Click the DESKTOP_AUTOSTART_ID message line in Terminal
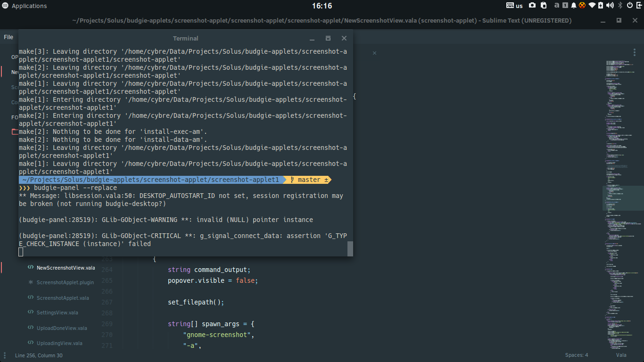 point(181,200)
